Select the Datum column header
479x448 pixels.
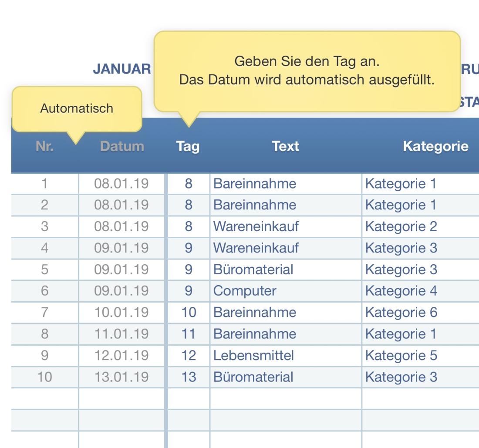point(121,146)
